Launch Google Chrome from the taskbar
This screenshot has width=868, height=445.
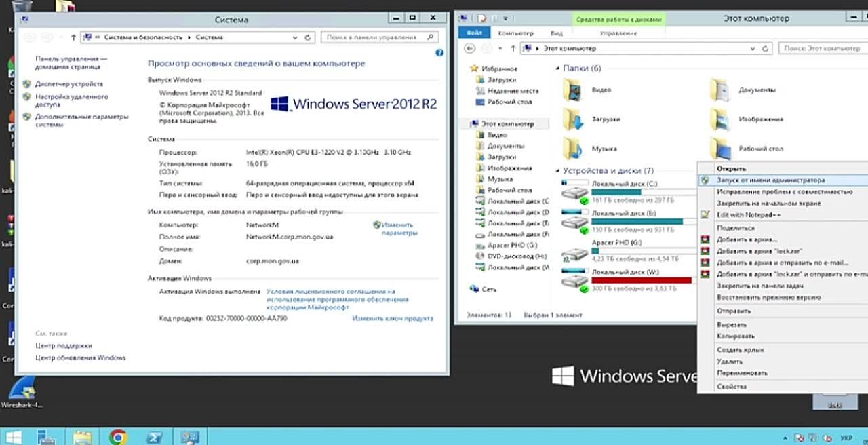(x=118, y=438)
